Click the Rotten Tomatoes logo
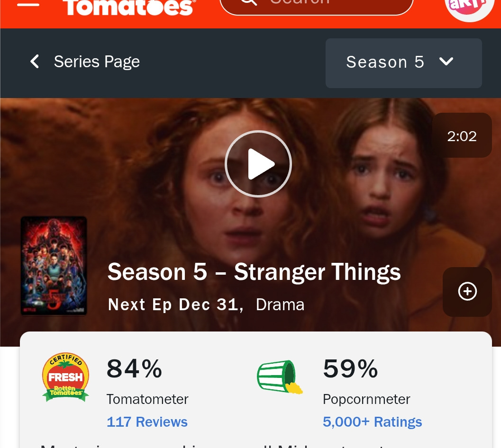This screenshot has width=501, height=448. (x=129, y=7)
